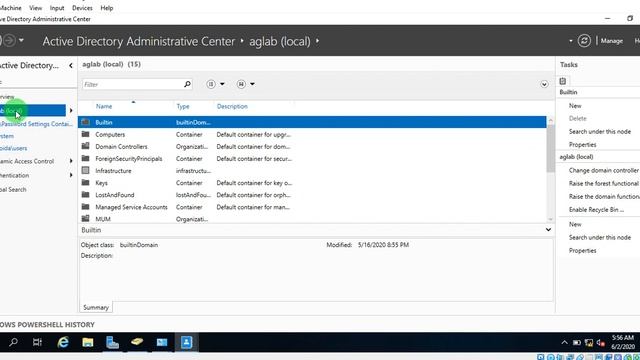Click the forward navigation arrow button
This screenshot has height=360, width=640.
pyautogui.click(x=9, y=40)
